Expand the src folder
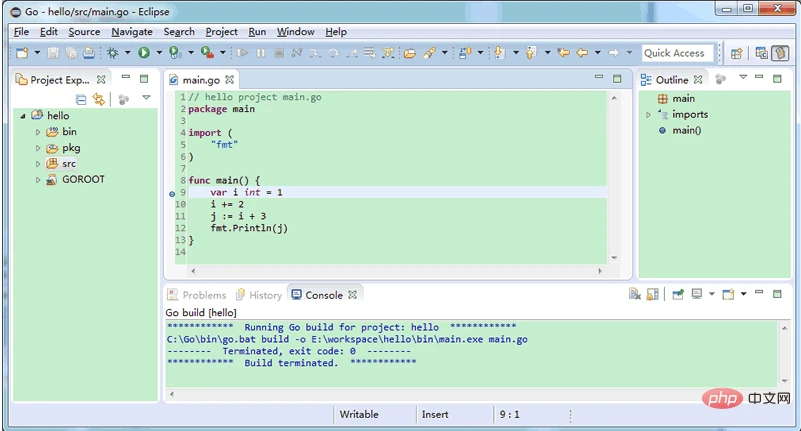The width and height of the screenshot is (801, 431). point(38,164)
